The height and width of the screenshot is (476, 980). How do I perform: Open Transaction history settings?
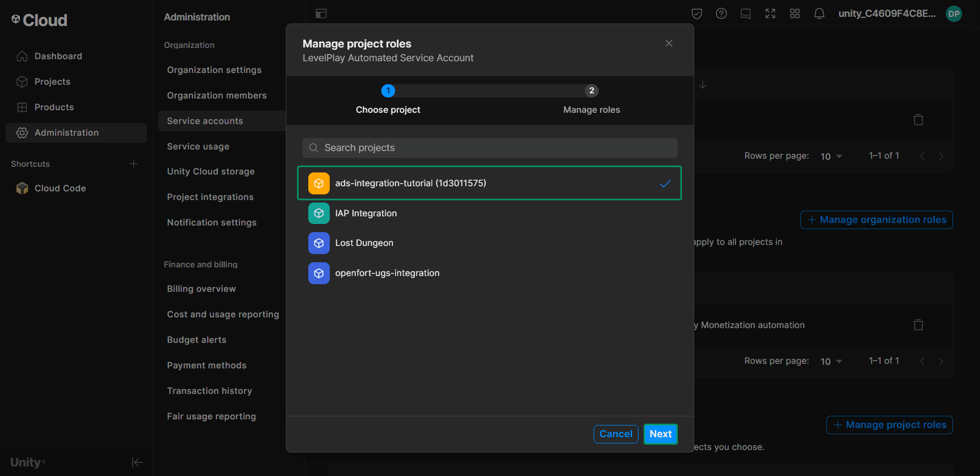point(209,390)
